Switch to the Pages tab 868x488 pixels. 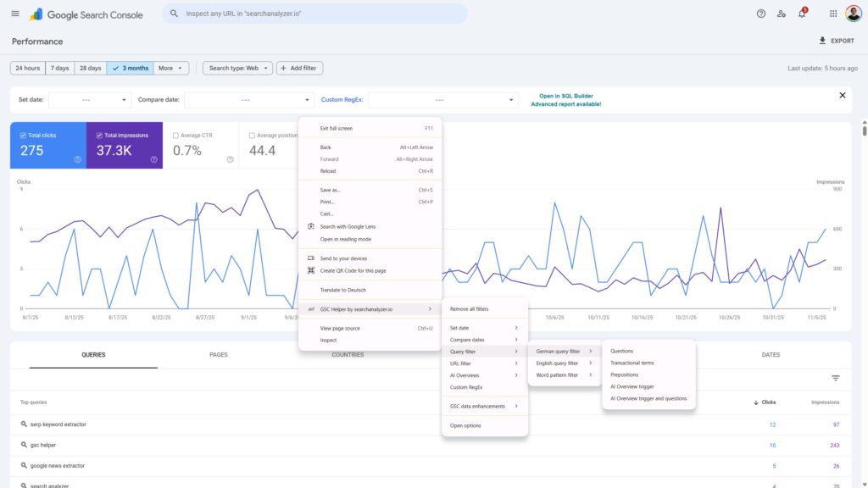coord(218,355)
